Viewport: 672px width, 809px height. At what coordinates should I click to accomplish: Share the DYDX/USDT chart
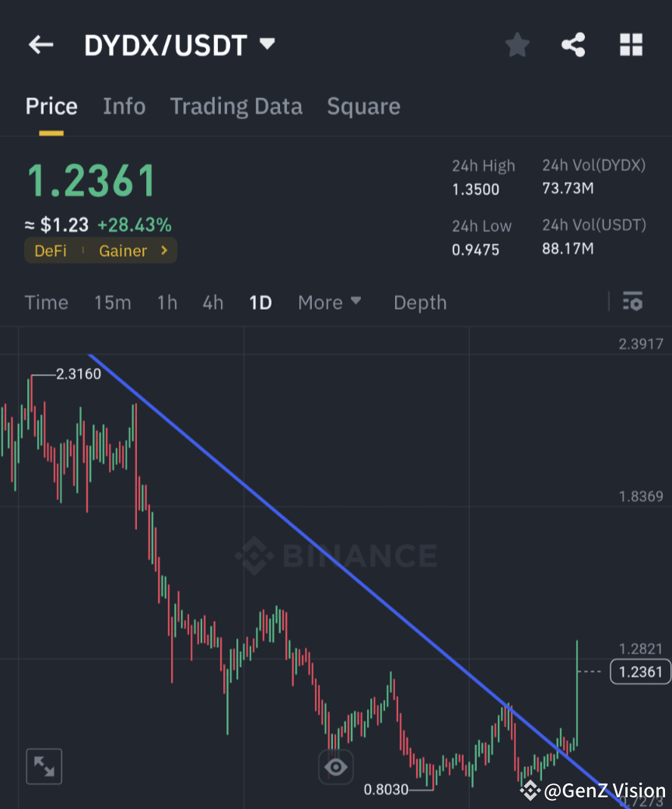click(573, 44)
